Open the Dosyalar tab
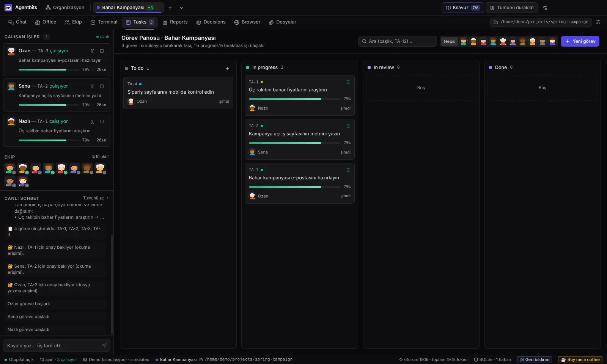607x364 pixels. [283, 22]
